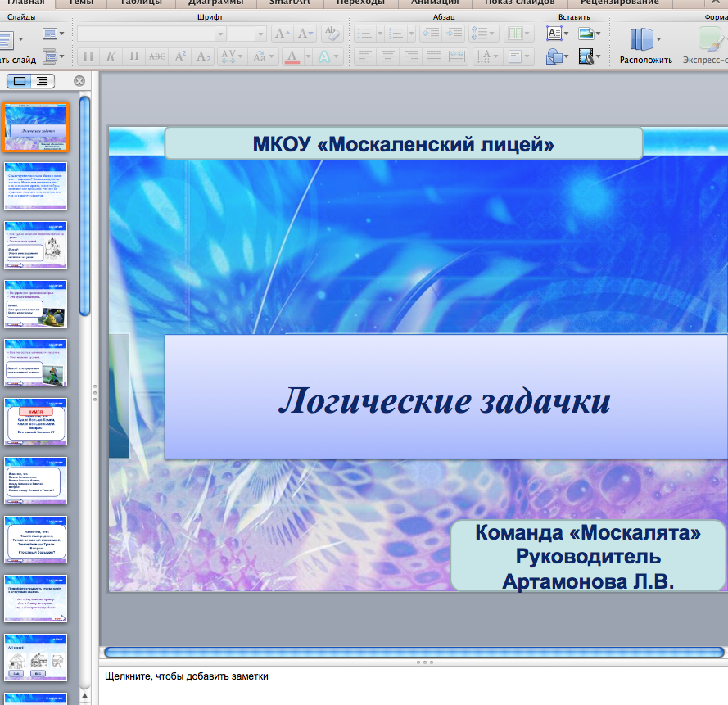Increase the font size
This screenshot has height=705, width=728.
click(283, 34)
